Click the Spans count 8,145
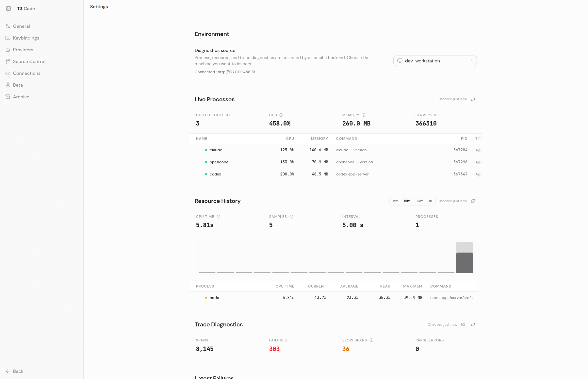The height and width of the screenshot is (379, 588). (205, 349)
